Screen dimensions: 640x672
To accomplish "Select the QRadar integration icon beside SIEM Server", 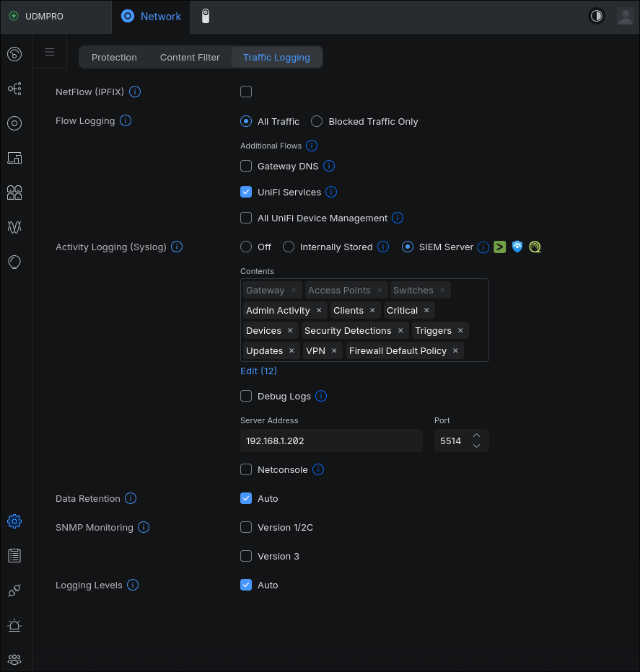I will click(x=535, y=247).
